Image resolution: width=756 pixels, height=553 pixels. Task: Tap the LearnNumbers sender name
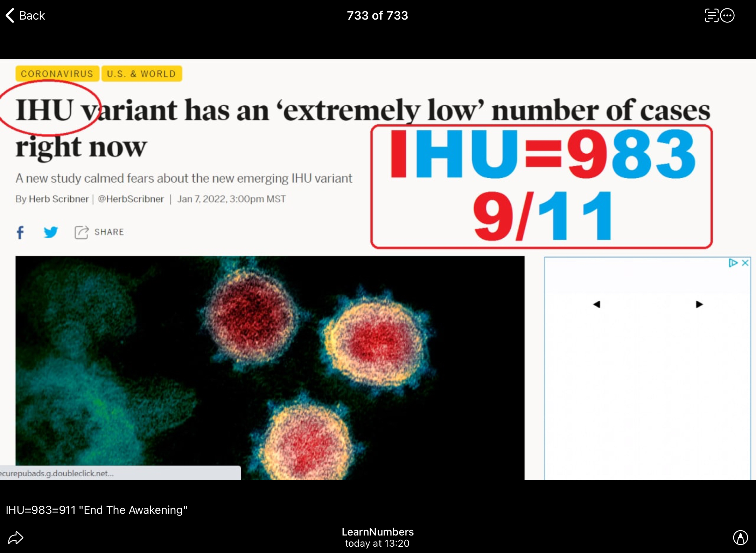click(x=378, y=532)
